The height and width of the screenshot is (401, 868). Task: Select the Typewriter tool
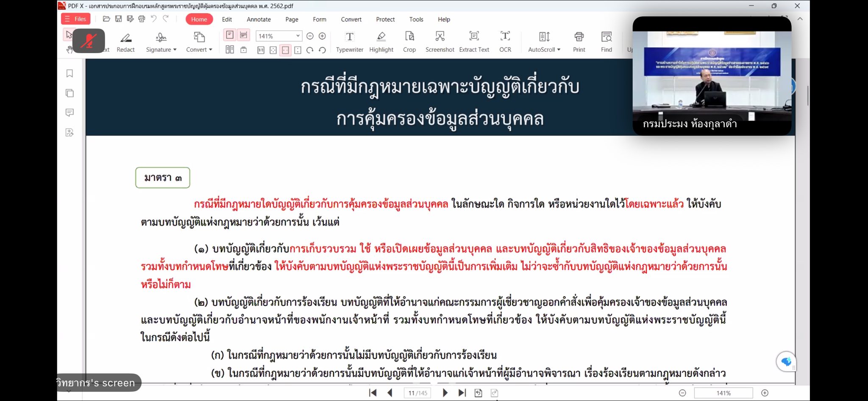[349, 42]
